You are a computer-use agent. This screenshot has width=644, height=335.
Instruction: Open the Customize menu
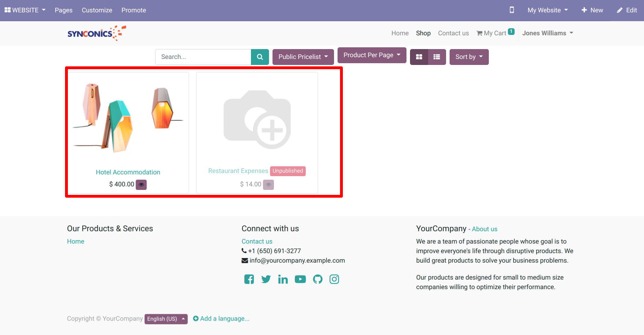(97, 10)
